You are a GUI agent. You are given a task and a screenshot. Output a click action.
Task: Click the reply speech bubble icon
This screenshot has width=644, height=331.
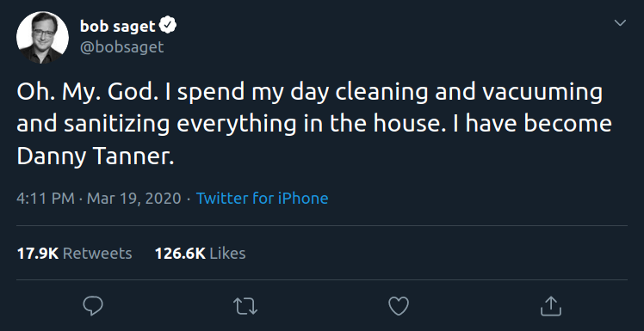click(93, 306)
